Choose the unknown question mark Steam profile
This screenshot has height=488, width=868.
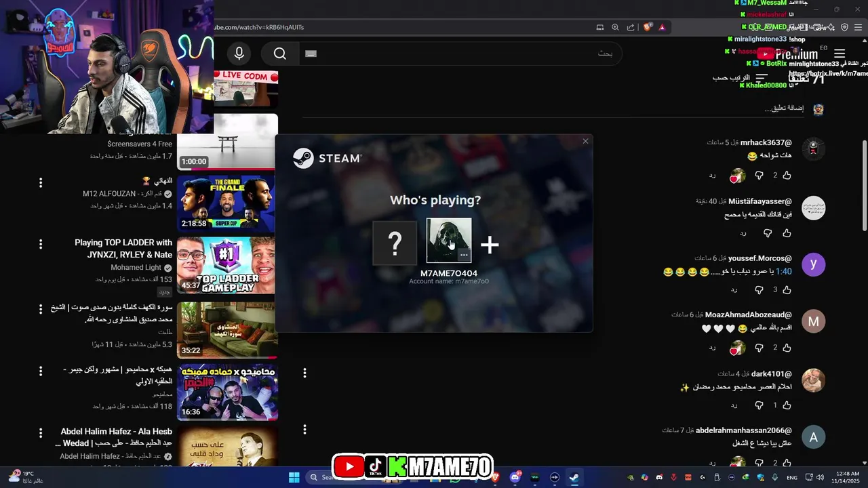tap(395, 243)
